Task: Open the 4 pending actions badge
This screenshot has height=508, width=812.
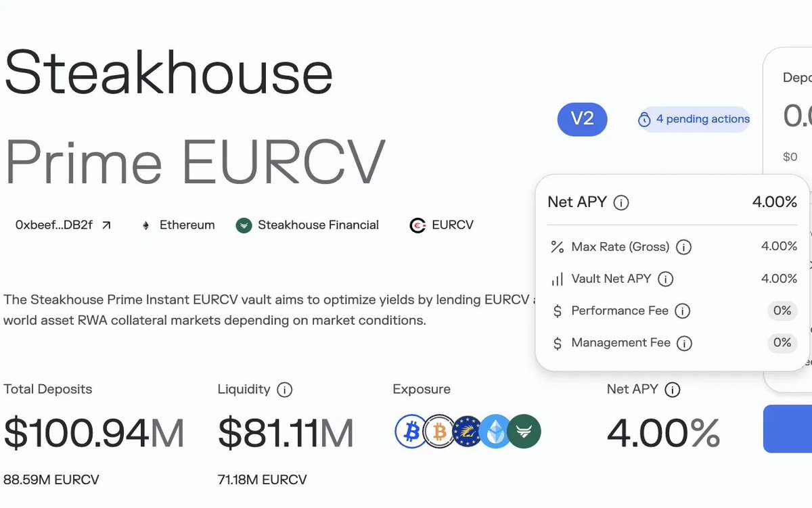Action: coord(694,120)
